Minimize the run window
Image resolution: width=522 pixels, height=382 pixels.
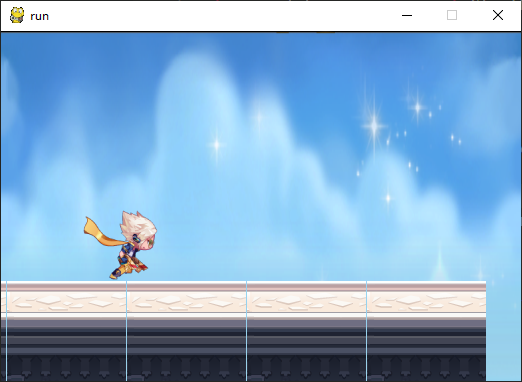pos(407,15)
